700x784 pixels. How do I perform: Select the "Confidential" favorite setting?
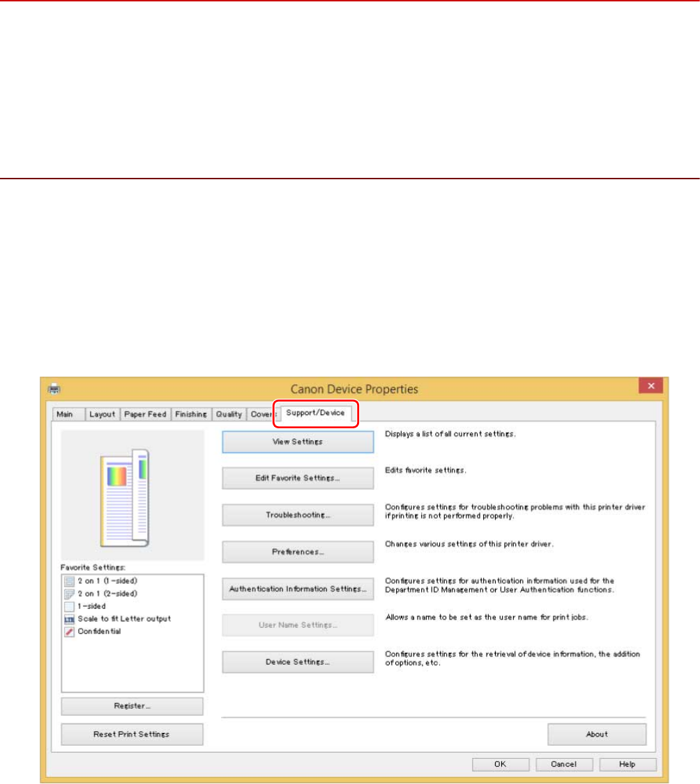pyautogui.click(x=99, y=631)
